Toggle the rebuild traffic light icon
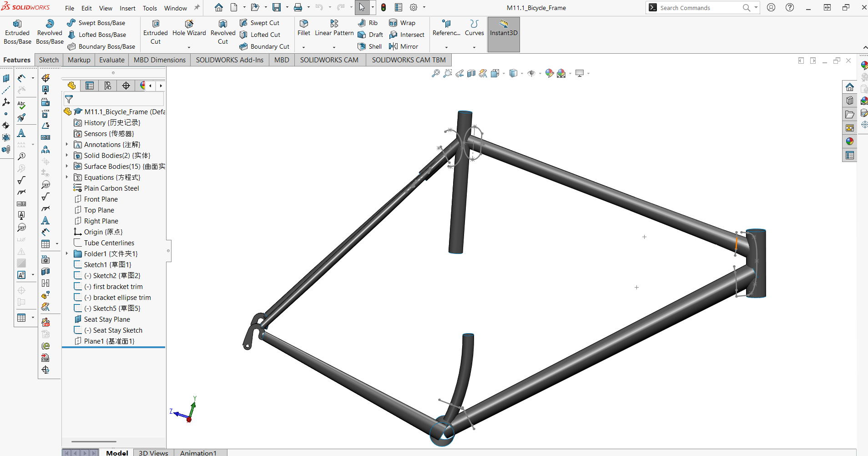868x456 pixels. tap(384, 7)
